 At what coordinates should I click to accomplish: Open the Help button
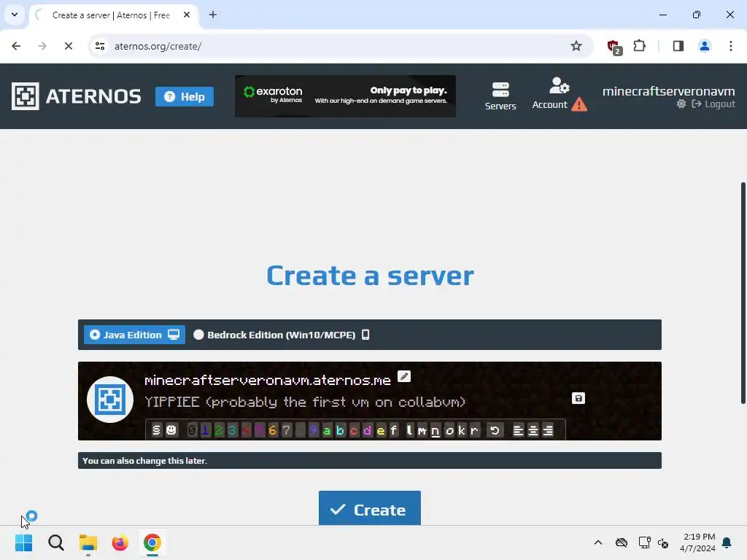(185, 97)
